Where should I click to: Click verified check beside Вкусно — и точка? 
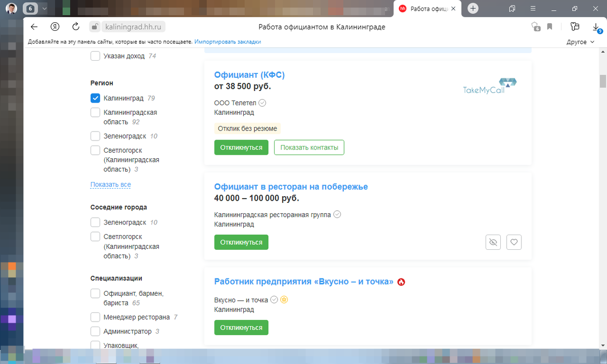[x=274, y=300]
